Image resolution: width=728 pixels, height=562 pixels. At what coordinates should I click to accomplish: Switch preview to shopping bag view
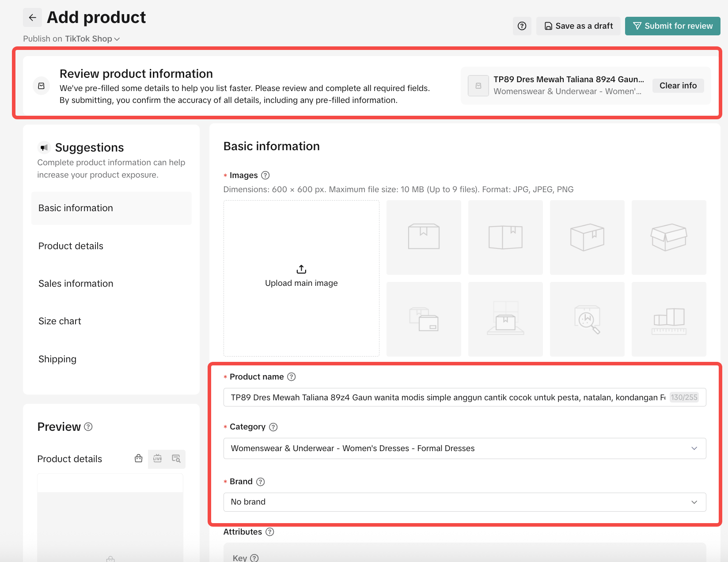tap(139, 459)
